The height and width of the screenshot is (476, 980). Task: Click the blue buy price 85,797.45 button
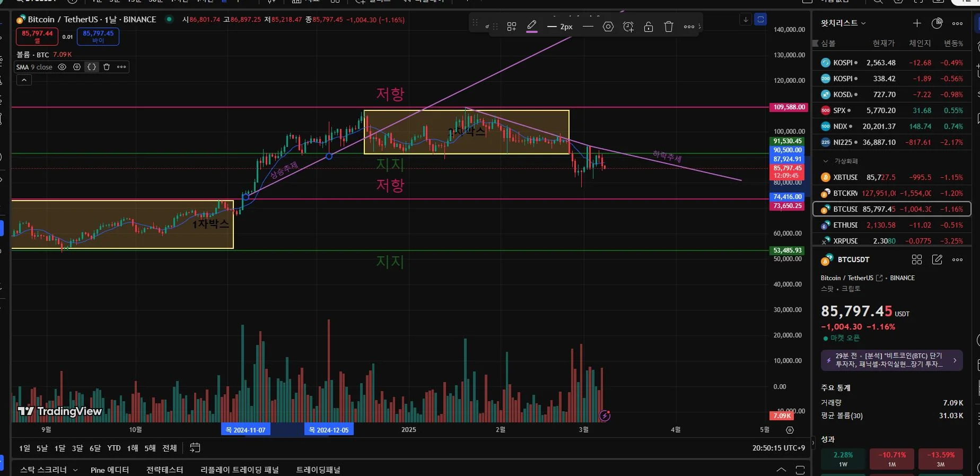(98, 37)
